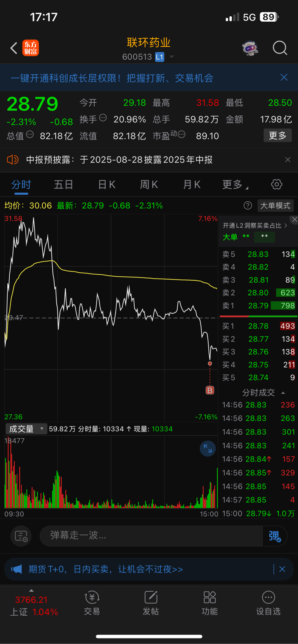Switch to the 五日 tab
The height and width of the screenshot is (644, 298).
63,185
